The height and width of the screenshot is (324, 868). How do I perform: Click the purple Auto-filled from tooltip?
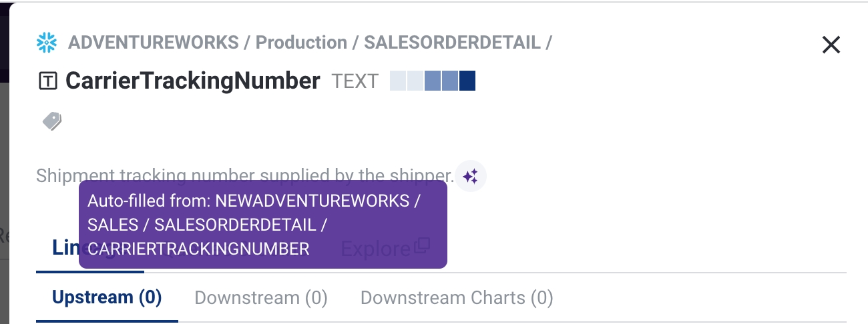pos(262,225)
